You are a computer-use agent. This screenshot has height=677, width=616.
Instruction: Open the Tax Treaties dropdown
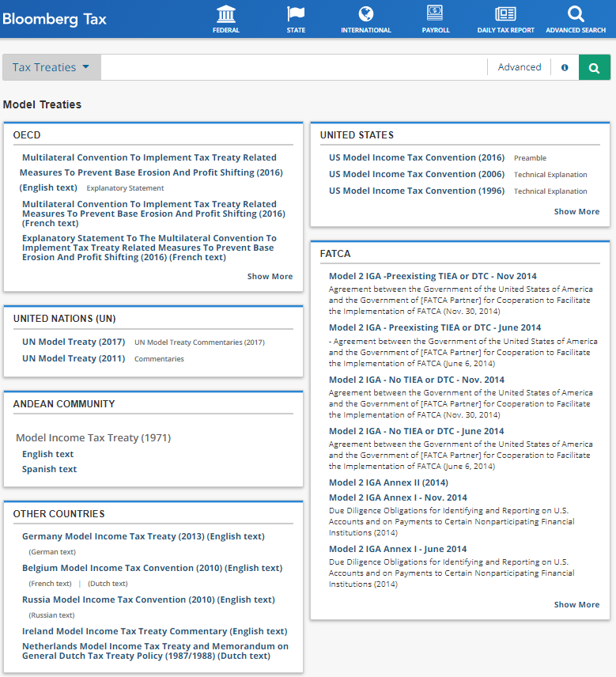point(51,67)
